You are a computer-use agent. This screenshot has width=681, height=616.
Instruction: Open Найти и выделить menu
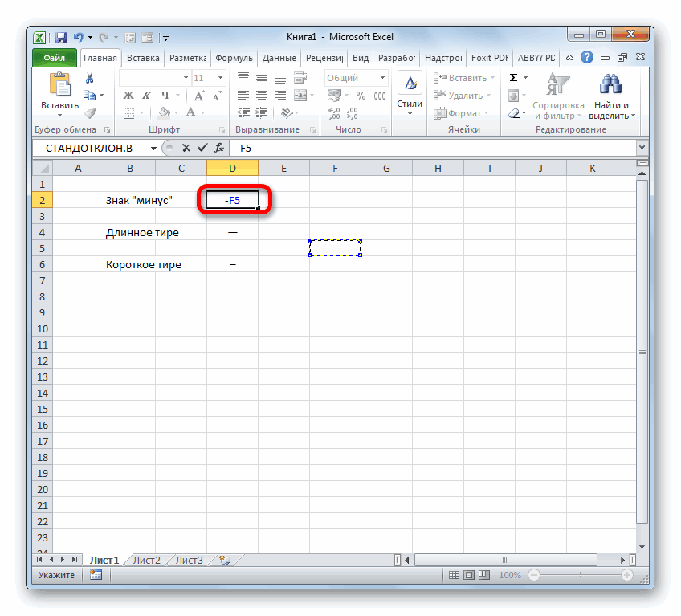[x=611, y=96]
